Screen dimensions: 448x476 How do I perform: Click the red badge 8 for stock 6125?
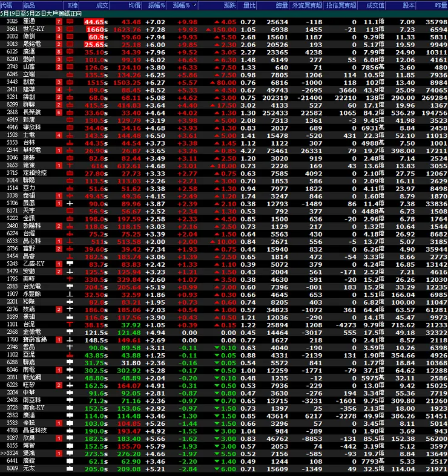[x=59, y=52]
